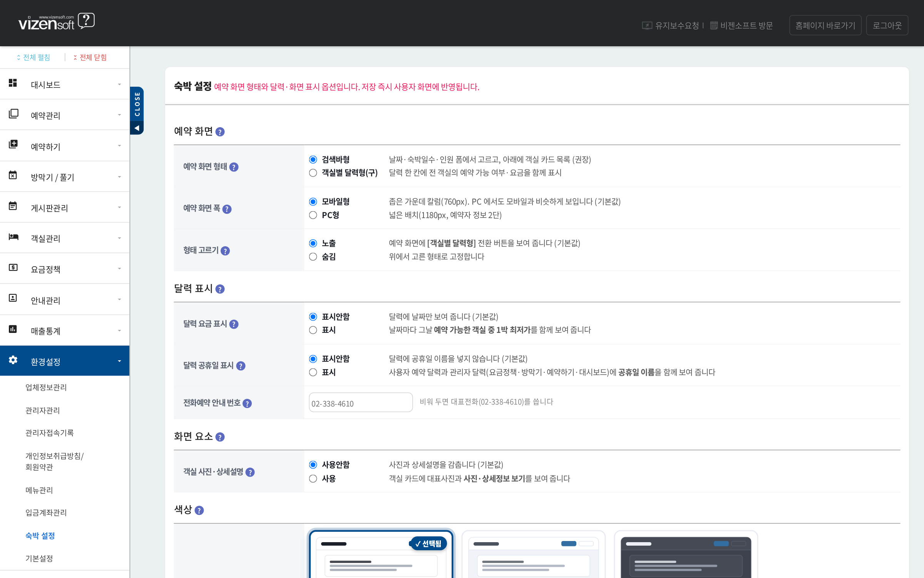Click the question icon next to 색상 heading

[x=199, y=511]
